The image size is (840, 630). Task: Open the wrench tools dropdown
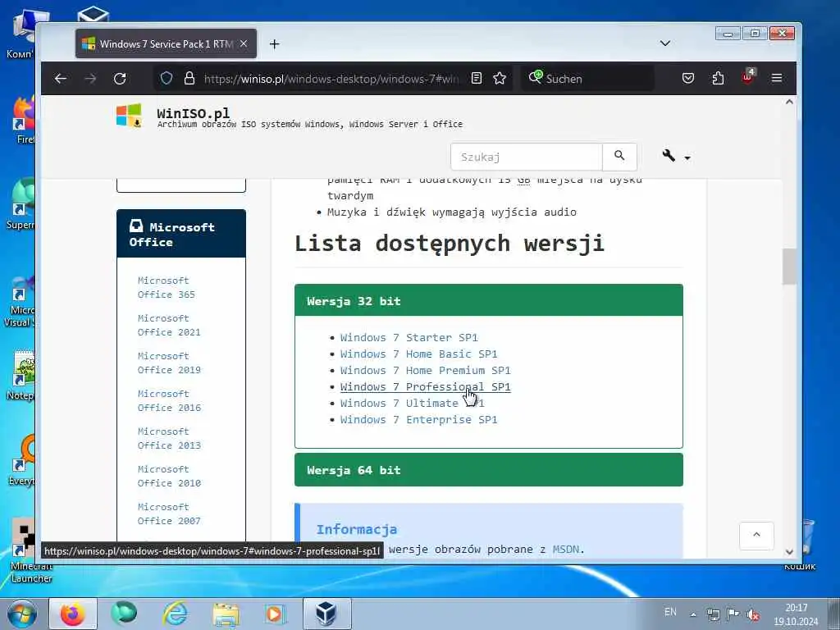click(676, 157)
